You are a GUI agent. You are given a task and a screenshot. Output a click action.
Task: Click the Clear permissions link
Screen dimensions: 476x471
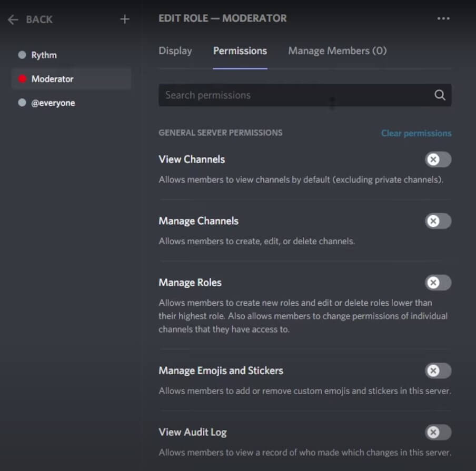(x=416, y=133)
